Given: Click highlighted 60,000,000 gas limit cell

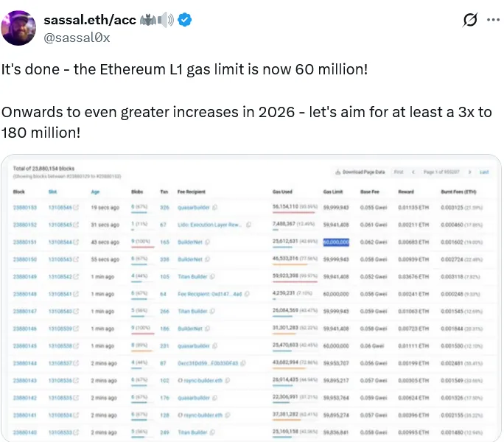Looking at the screenshot, I should [x=335, y=242].
